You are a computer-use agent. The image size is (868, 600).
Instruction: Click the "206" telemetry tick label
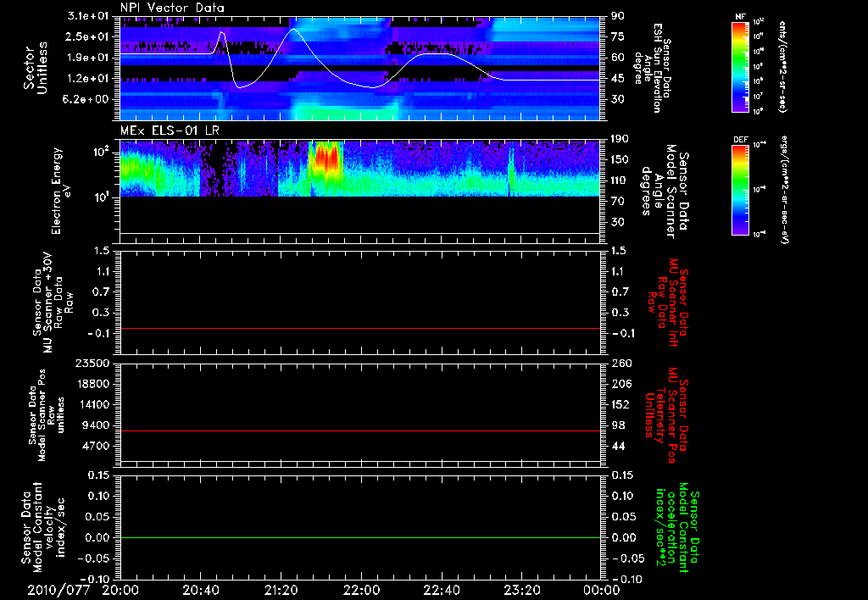pyautogui.click(x=621, y=384)
